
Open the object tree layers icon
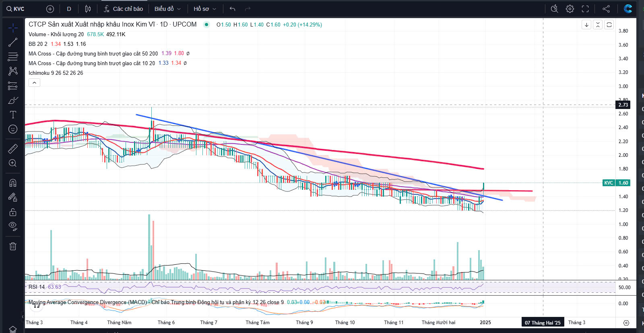(x=13, y=329)
